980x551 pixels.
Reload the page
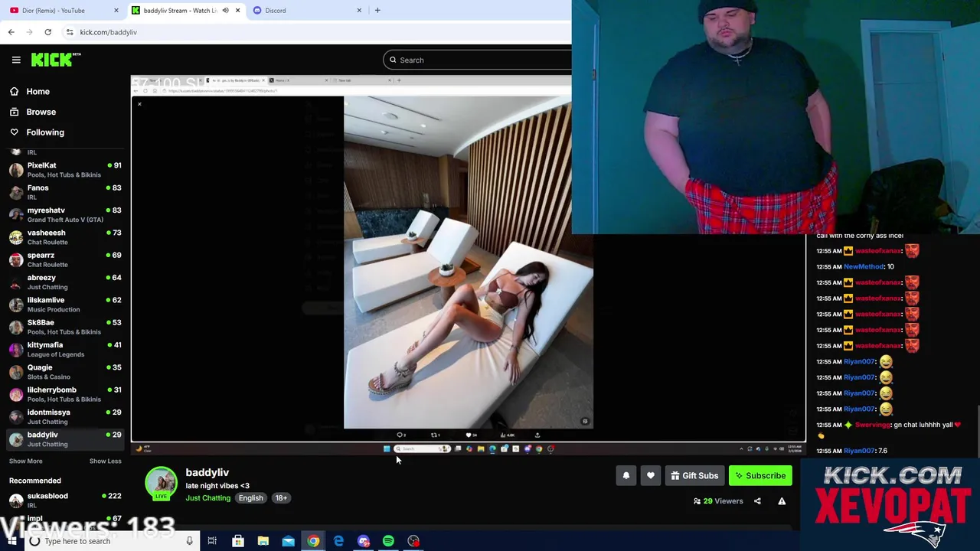(x=47, y=32)
